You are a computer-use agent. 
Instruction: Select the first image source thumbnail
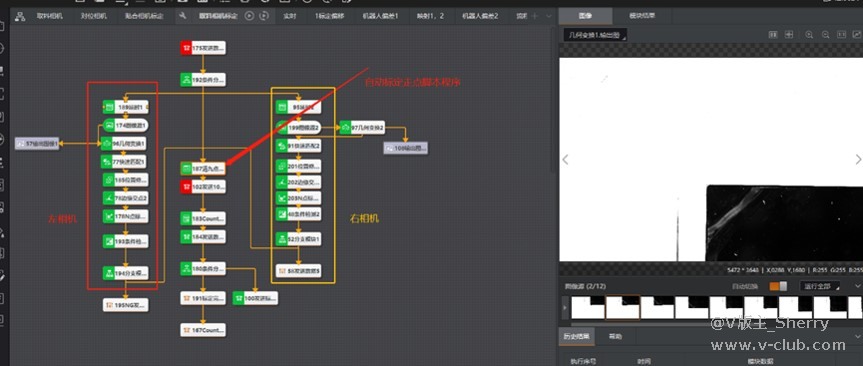tap(588, 308)
